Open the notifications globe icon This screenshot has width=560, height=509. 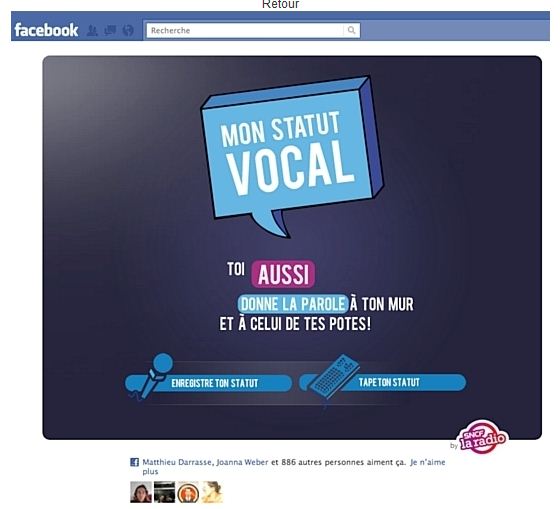point(128,30)
